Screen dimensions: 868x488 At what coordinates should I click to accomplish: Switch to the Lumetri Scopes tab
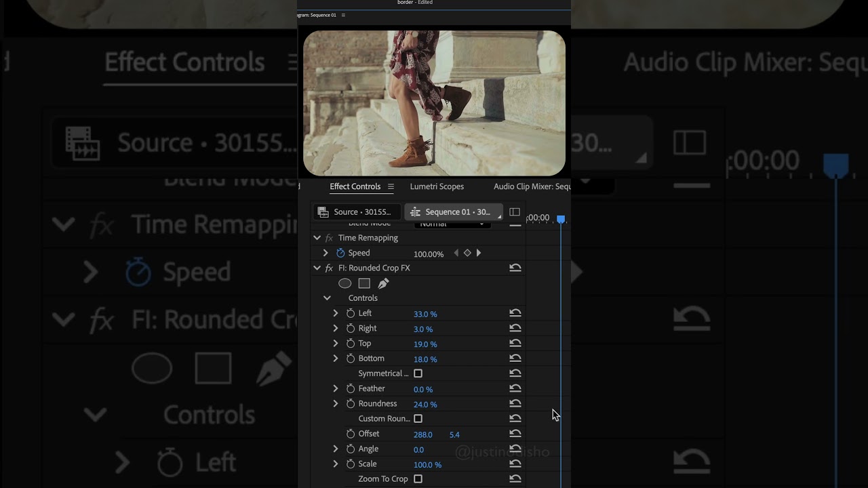(x=437, y=186)
